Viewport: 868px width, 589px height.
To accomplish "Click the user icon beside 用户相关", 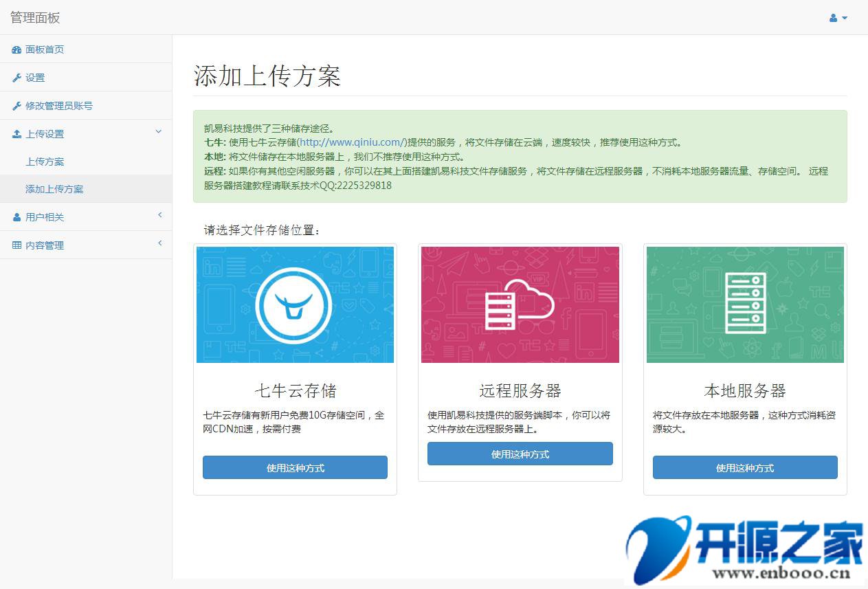I will click(x=16, y=217).
